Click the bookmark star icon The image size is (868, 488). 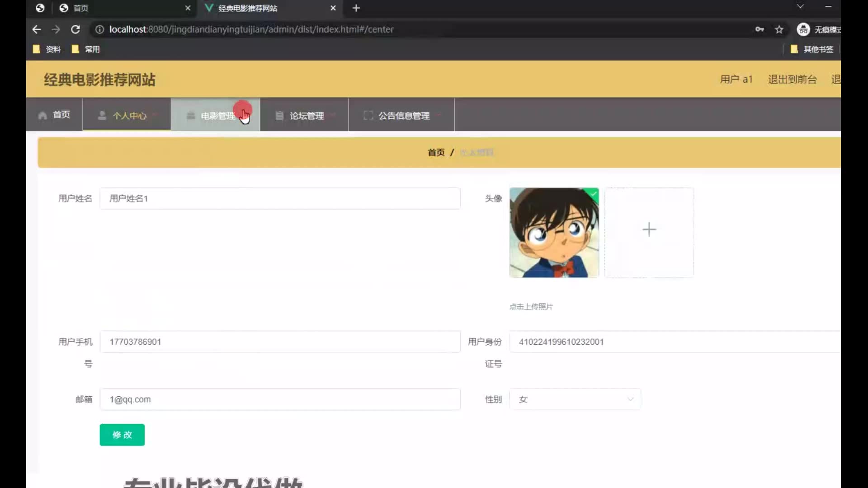pyautogui.click(x=779, y=29)
